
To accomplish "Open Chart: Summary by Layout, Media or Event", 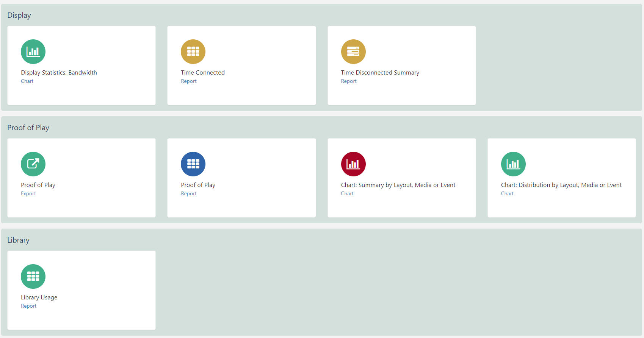I will click(398, 185).
